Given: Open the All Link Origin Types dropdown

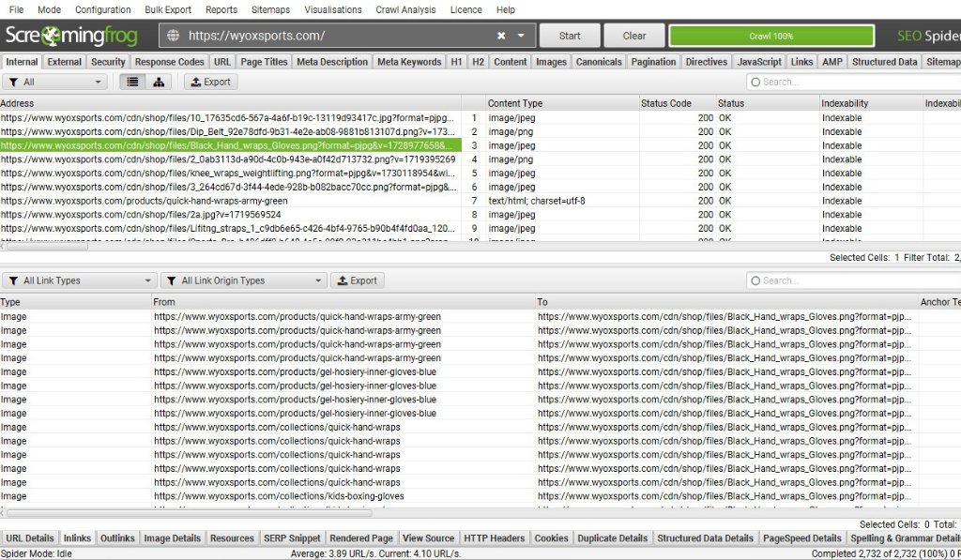Looking at the screenshot, I should [244, 280].
